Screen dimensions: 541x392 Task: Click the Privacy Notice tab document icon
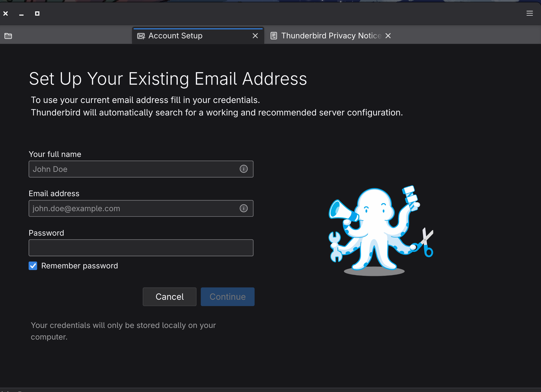click(x=274, y=36)
